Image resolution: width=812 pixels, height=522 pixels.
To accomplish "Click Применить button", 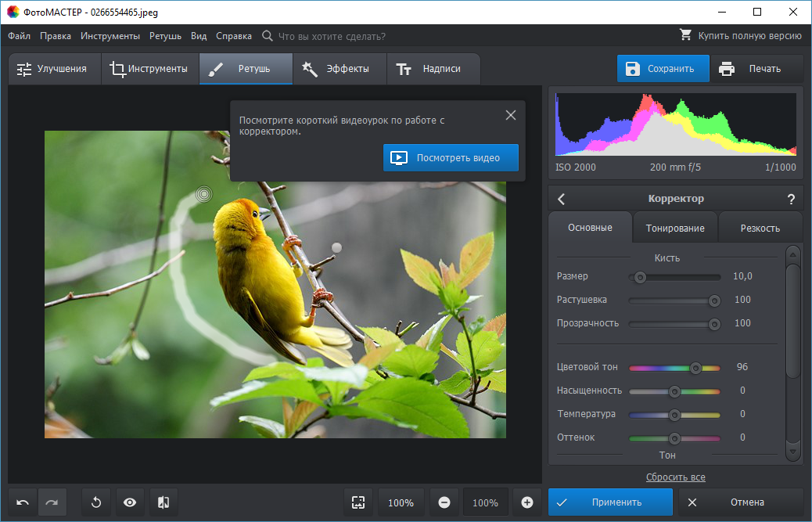I will [610, 502].
